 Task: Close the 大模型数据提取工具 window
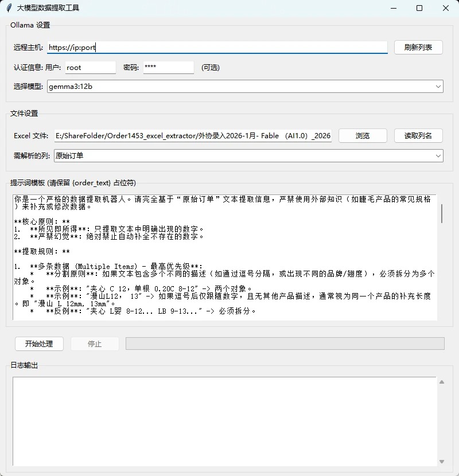pyautogui.click(x=446, y=8)
